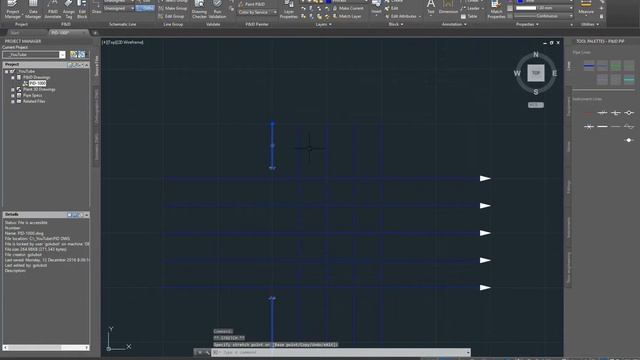Select the blue pipe line palette tool
Image resolution: width=640 pixels, height=360 pixels.
589,65
